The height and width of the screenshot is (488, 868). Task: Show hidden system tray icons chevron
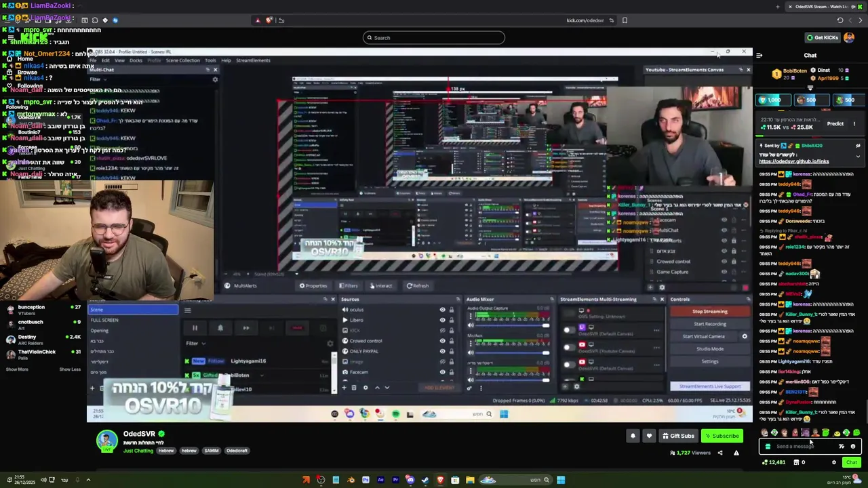88,480
